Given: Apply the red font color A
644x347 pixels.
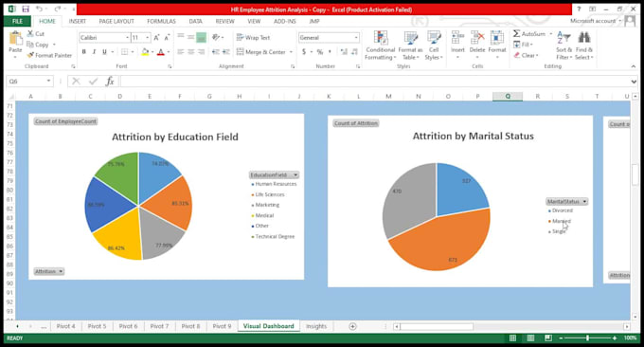Looking at the screenshot, I should pyautogui.click(x=161, y=52).
